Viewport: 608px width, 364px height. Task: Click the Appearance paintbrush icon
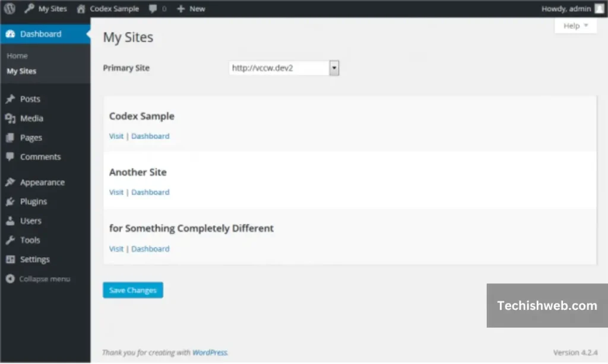pyautogui.click(x=11, y=182)
